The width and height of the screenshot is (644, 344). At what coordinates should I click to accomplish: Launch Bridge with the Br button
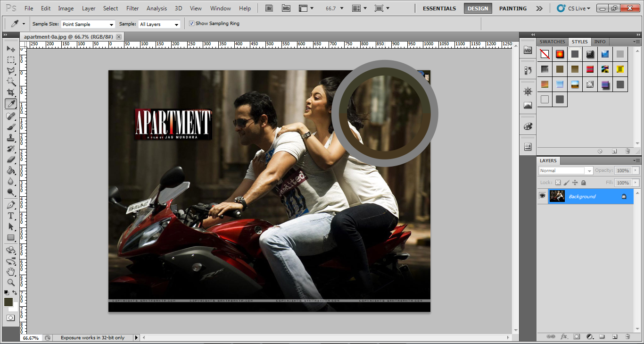coord(269,8)
